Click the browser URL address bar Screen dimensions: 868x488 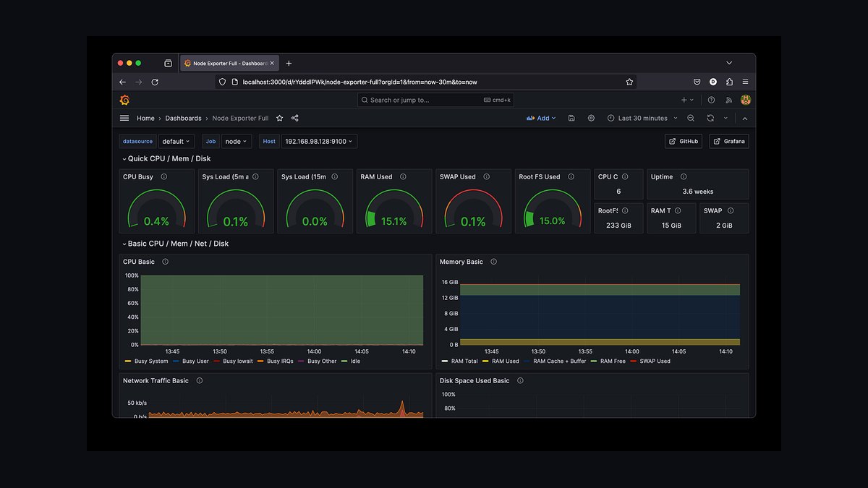click(425, 82)
